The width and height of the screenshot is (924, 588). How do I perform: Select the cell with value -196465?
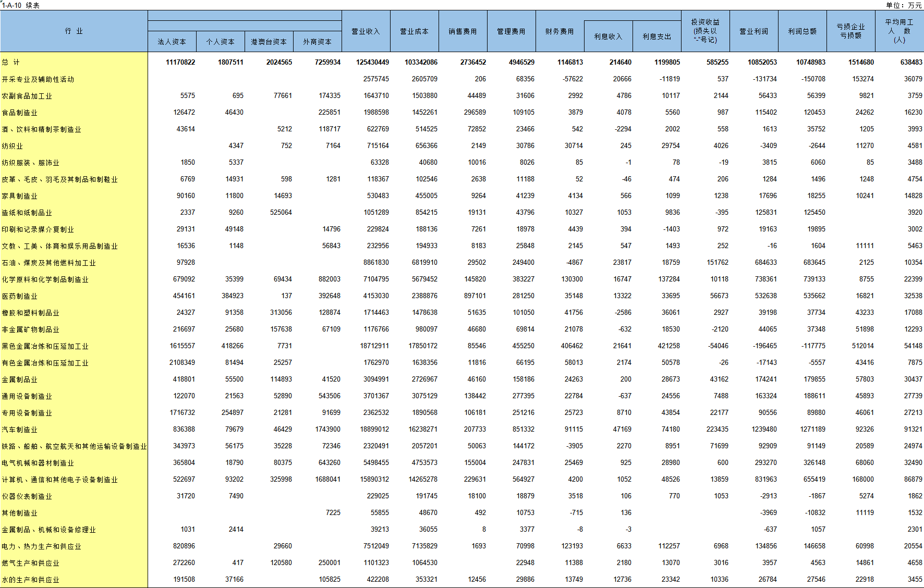pyautogui.click(x=765, y=346)
